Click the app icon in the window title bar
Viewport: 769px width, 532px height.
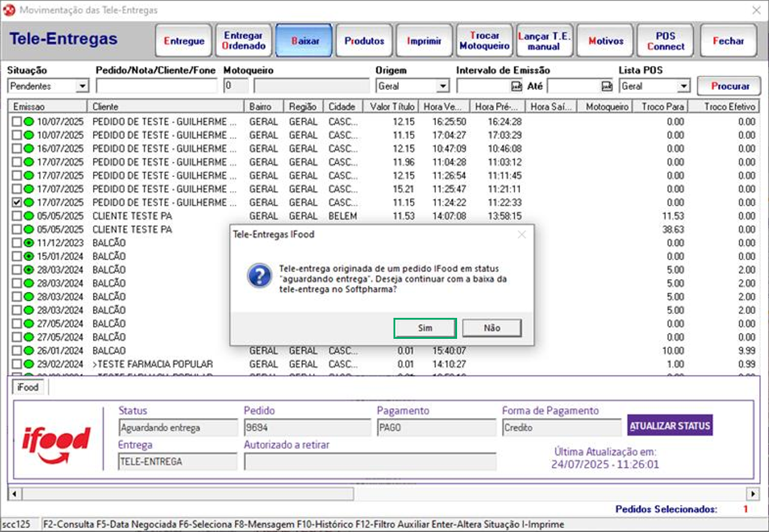point(10,10)
